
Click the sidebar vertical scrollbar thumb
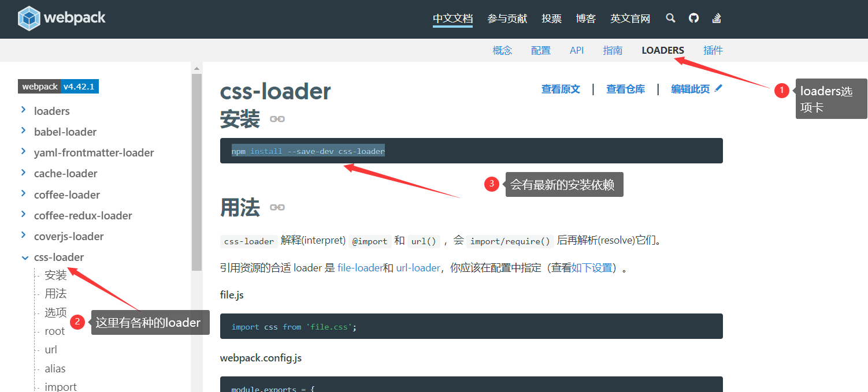(196, 172)
